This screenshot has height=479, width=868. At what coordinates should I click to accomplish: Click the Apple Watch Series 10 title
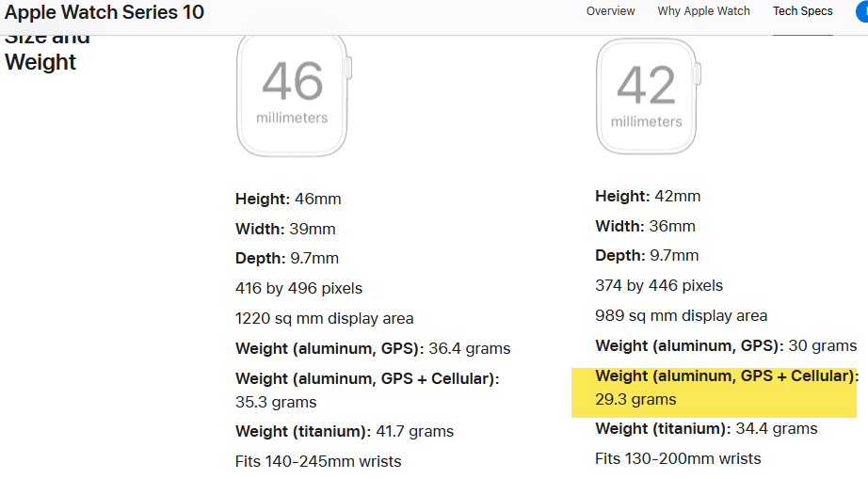(x=104, y=12)
